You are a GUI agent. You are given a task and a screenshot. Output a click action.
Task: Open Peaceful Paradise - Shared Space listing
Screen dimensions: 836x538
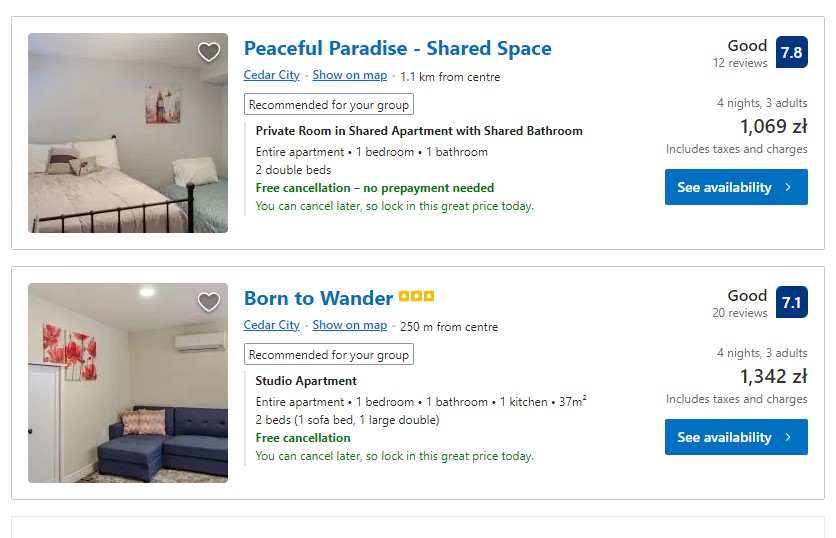click(397, 48)
